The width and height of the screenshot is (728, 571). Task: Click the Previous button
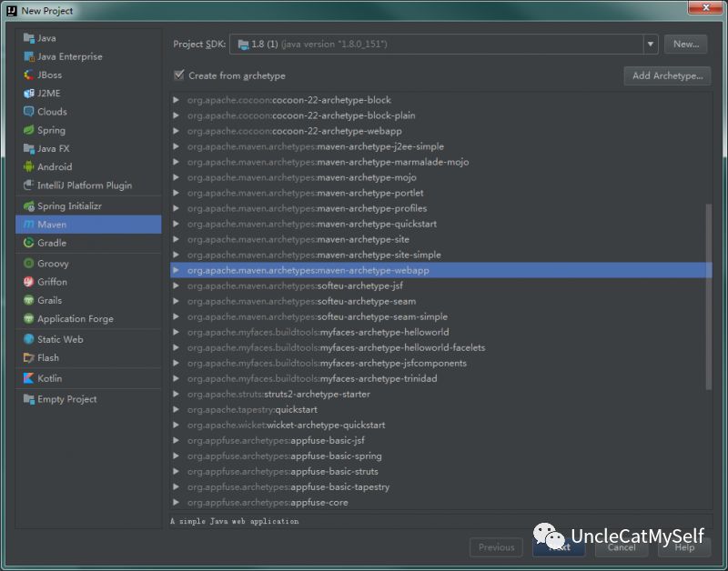pos(496,547)
